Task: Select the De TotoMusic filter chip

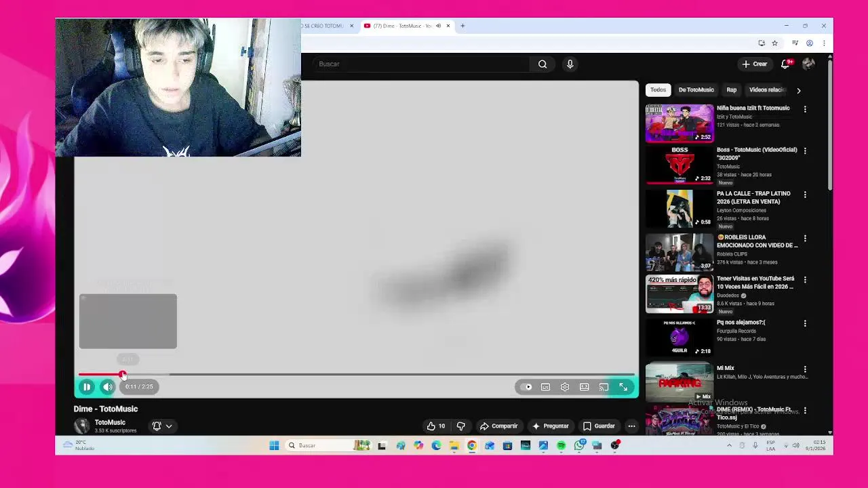Action: pyautogui.click(x=696, y=89)
